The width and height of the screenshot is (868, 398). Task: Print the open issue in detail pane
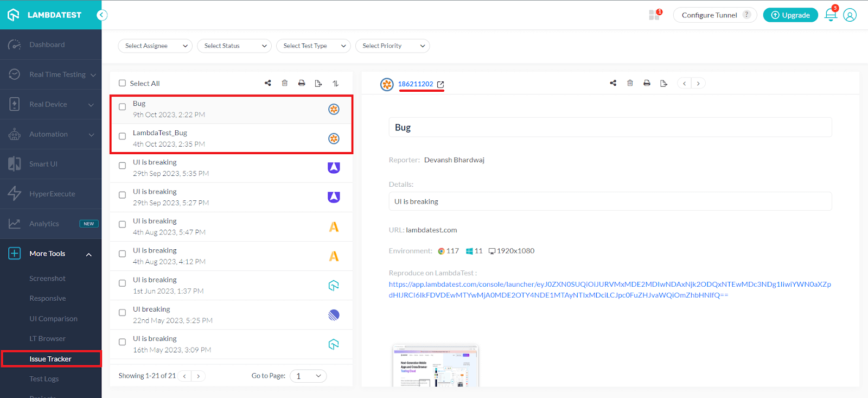[647, 83]
